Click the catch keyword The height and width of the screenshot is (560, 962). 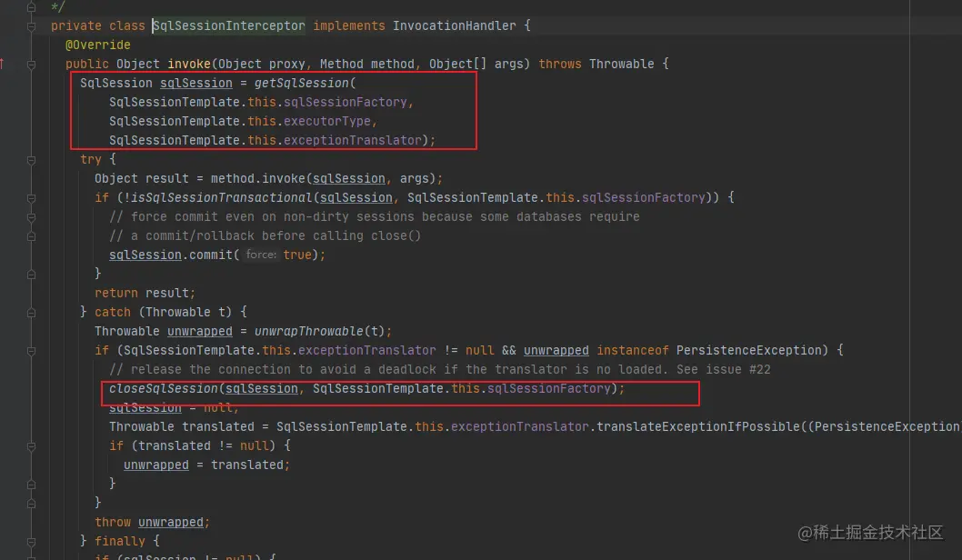pyautogui.click(x=112, y=312)
